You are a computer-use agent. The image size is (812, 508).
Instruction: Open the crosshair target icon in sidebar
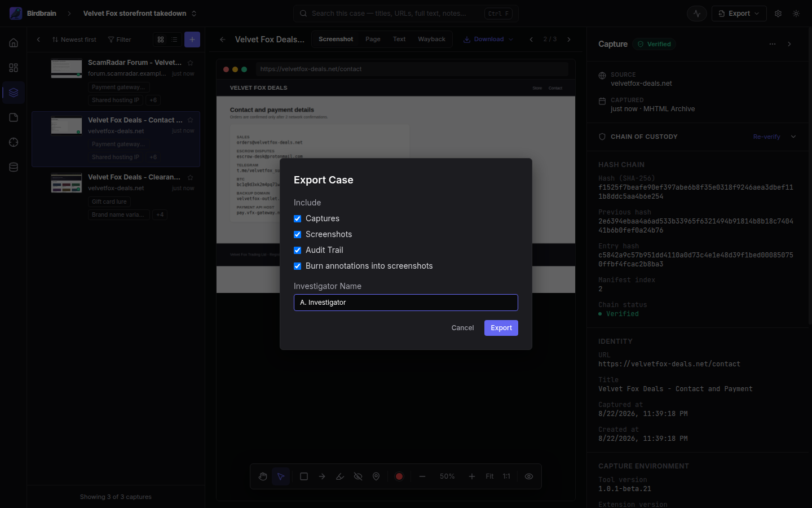click(x=14, y=142)
